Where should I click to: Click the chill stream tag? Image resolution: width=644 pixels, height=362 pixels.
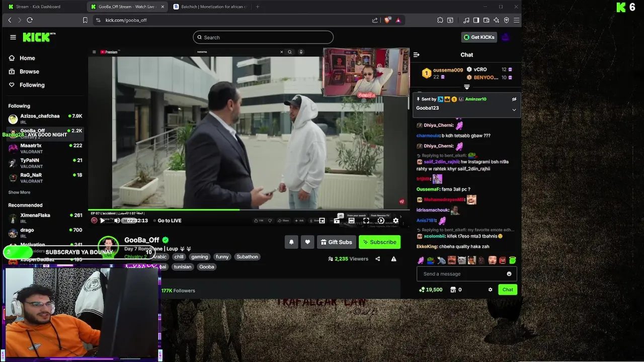pos(179,257)
